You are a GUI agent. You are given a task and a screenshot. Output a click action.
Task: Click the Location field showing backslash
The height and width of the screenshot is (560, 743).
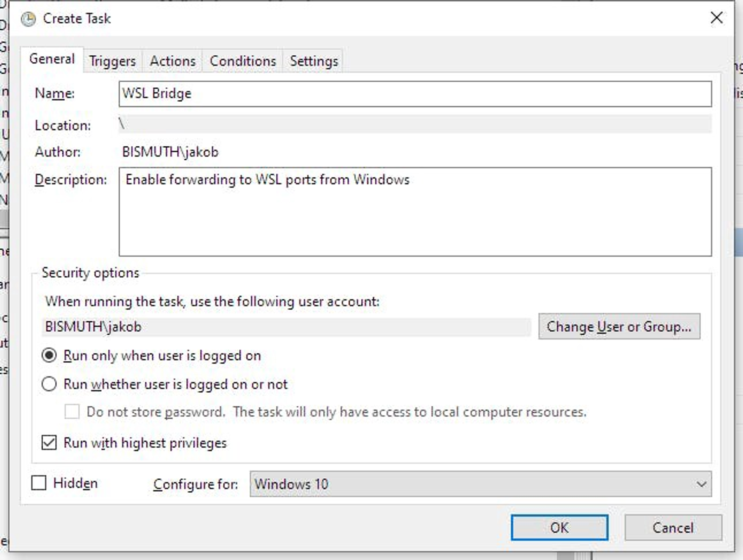415,124
